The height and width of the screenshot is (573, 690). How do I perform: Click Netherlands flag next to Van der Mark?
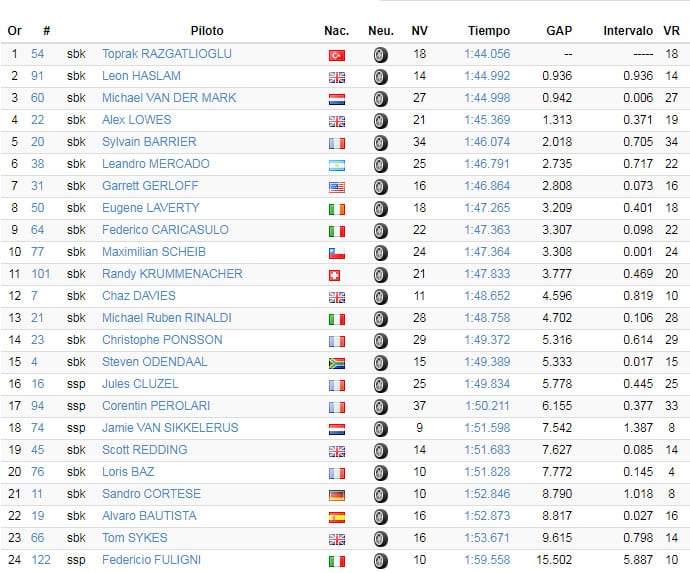[336, 99]
